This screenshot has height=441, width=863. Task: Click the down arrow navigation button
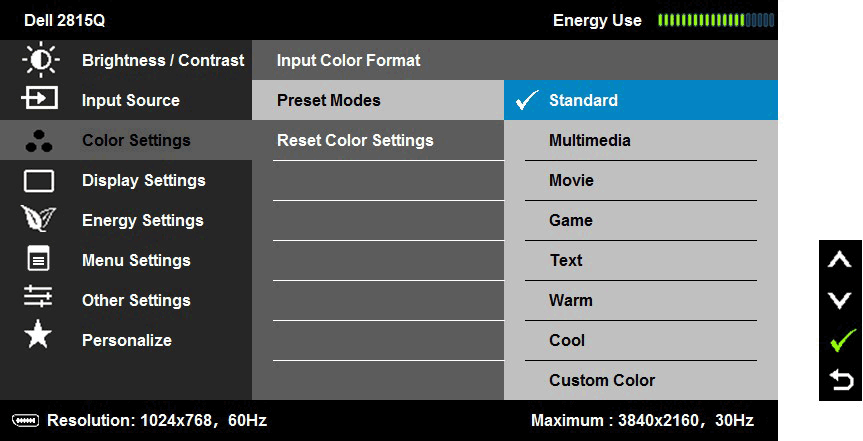click(839, 300)
